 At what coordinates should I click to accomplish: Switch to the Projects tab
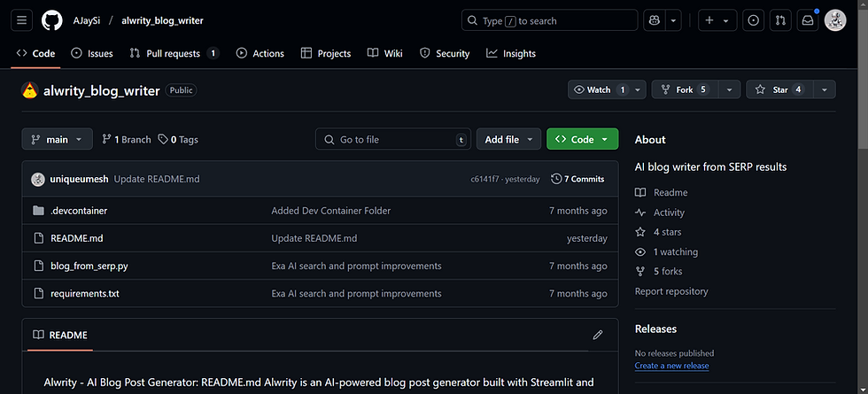click(326, 53)
